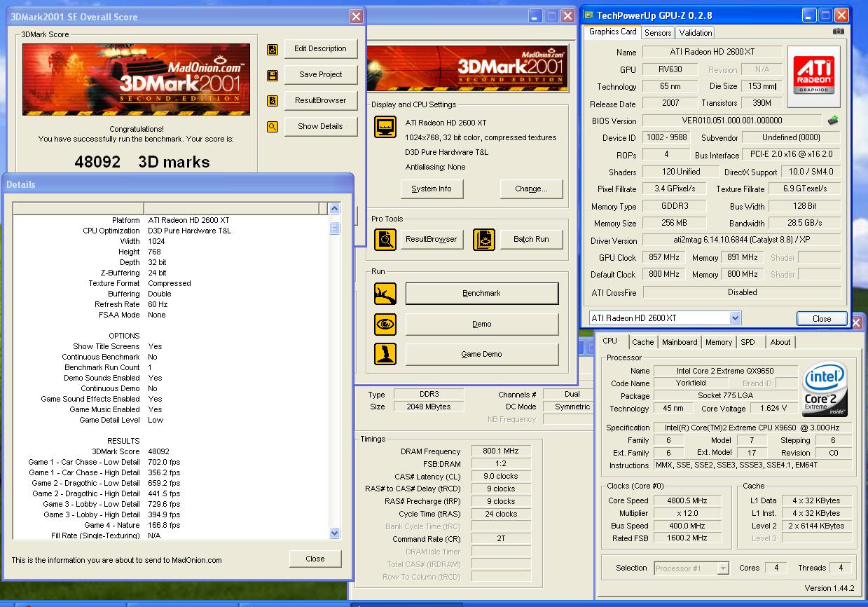Switch to the Sensors tab in GPU-Z
The image size is (868, 607).
coord(658,33)
